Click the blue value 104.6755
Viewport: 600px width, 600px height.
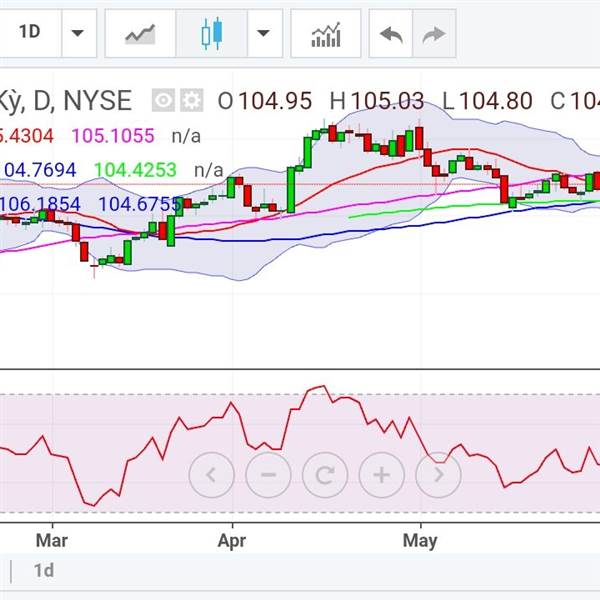[140, 204]
